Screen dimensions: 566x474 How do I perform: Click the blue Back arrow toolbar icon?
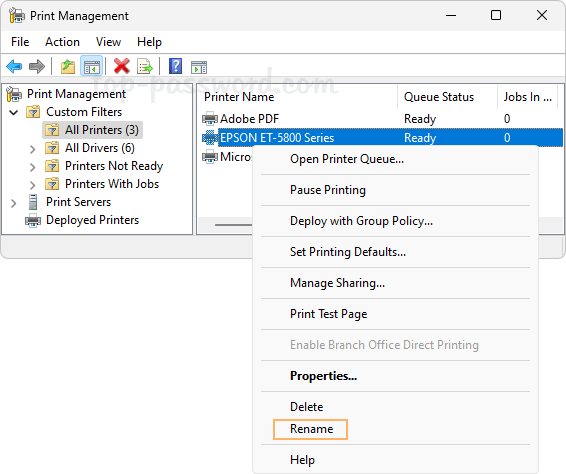point(14,66)
